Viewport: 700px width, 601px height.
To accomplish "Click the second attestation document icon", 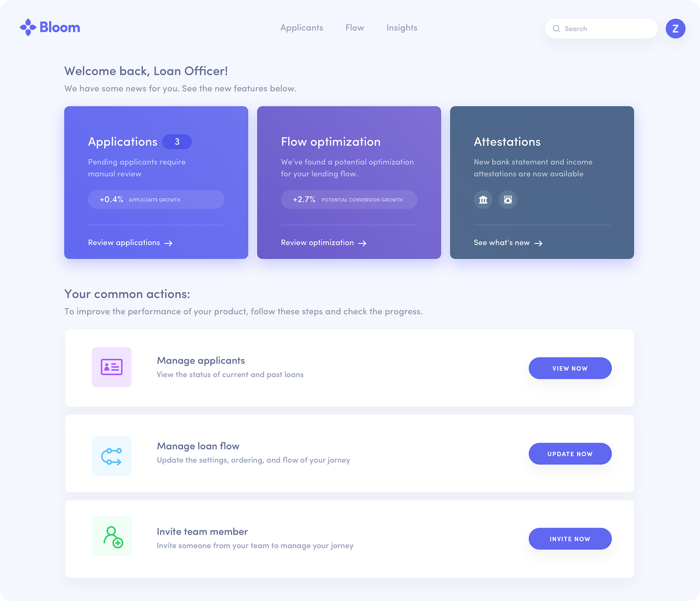I will [507, 199].
